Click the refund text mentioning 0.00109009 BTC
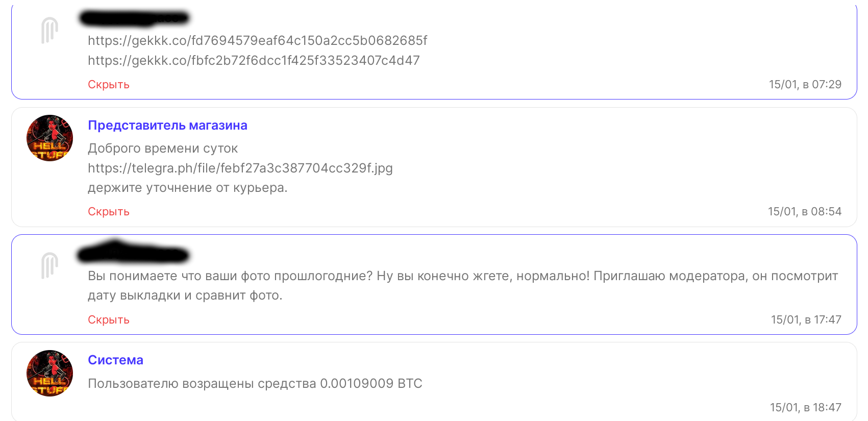868x421 pixels. pyautogui.click(x=255, y=383)
